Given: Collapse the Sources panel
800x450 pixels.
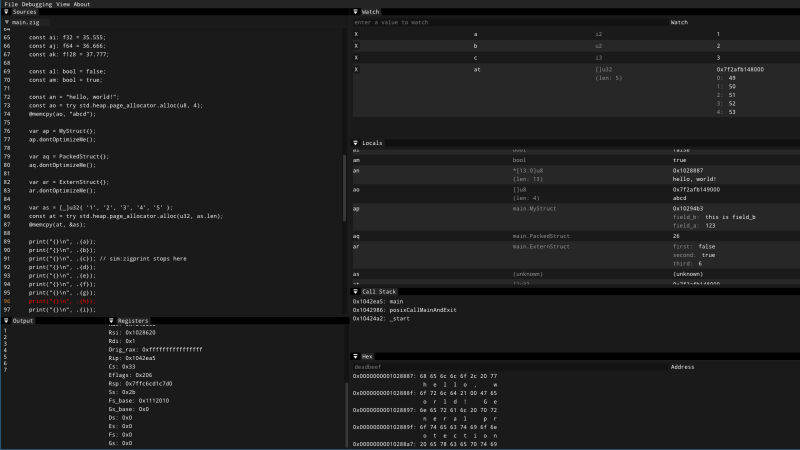Looking at the screenshot, I should 6,12.
